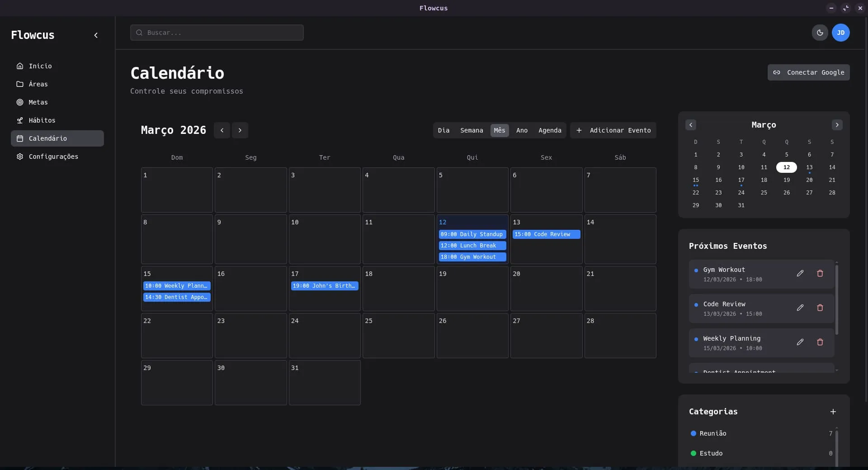Click inside the Buscar search field
The height and width of the screenshot is (470, 868).
coord(217,33)
